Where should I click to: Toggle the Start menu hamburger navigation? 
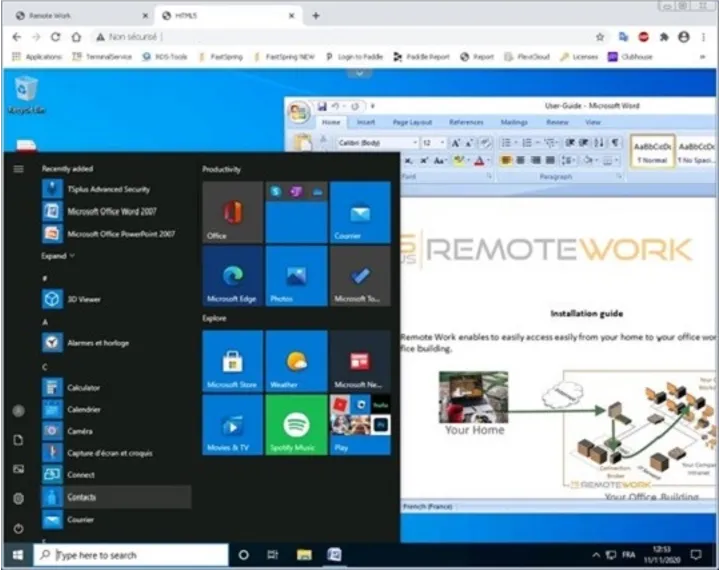[x=18, y=169]
